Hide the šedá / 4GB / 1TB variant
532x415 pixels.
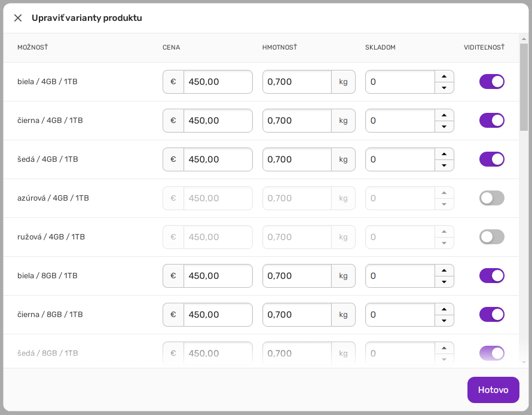(491, 159)
